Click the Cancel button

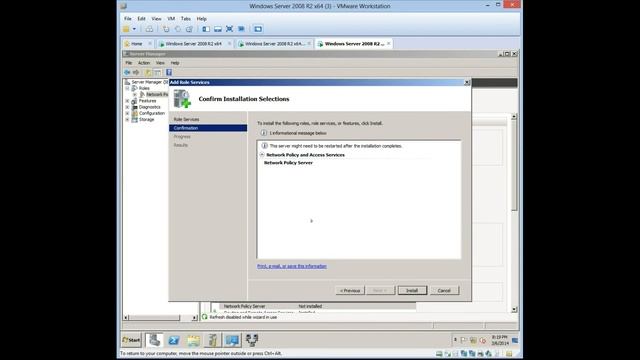pos(444,291)
